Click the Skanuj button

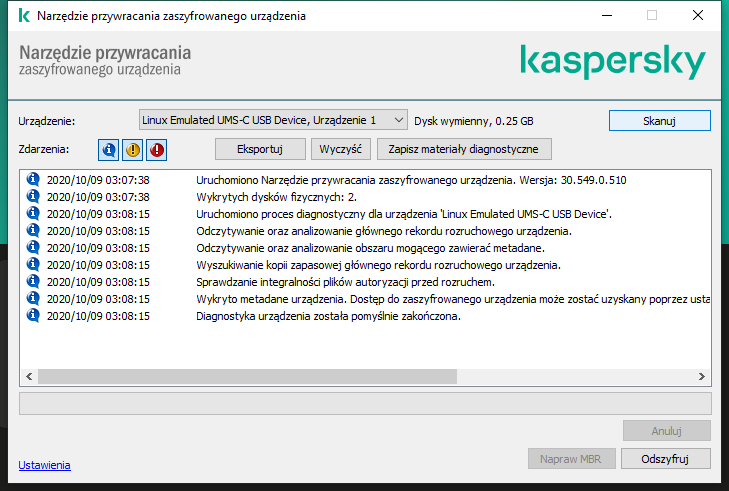click(659, 120)
